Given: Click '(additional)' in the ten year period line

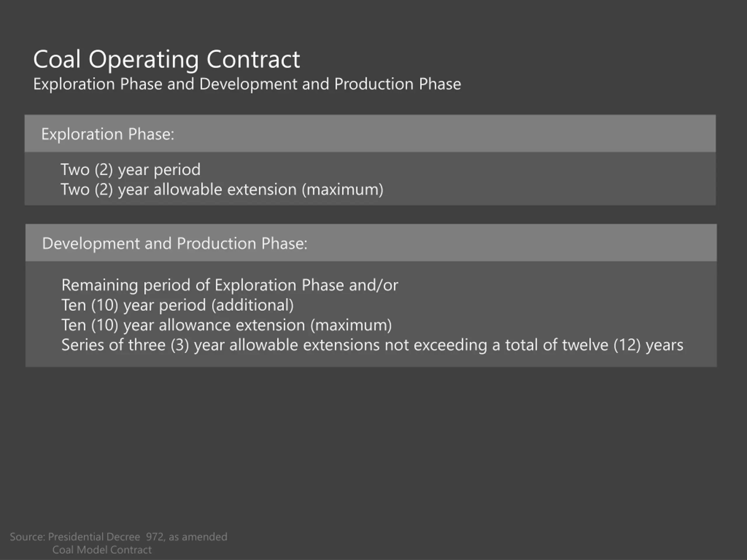Looking at the screenshot, I should [x=253, y=305].
